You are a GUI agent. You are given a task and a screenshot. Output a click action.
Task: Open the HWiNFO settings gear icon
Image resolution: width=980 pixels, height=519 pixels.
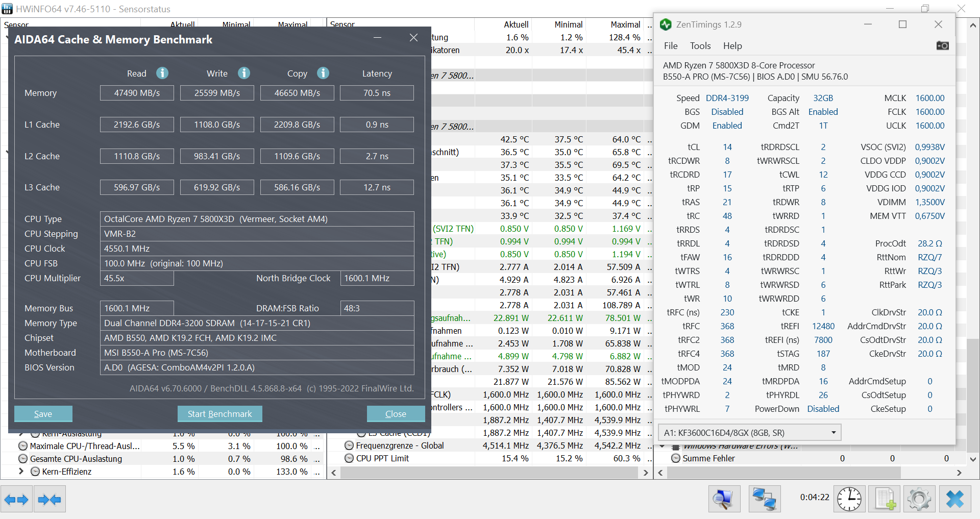coord(919,499)
